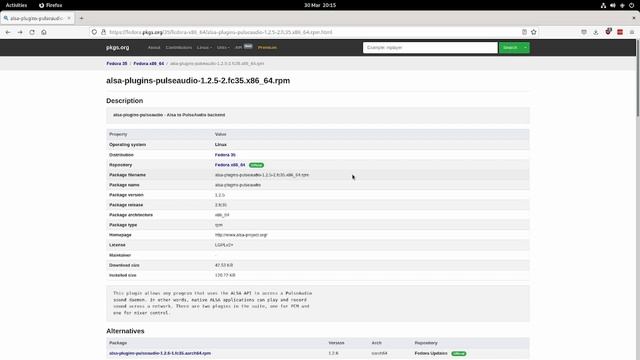640x360 pixels.
Task: Click the power icon in top bar
Action: click(631, 5)
